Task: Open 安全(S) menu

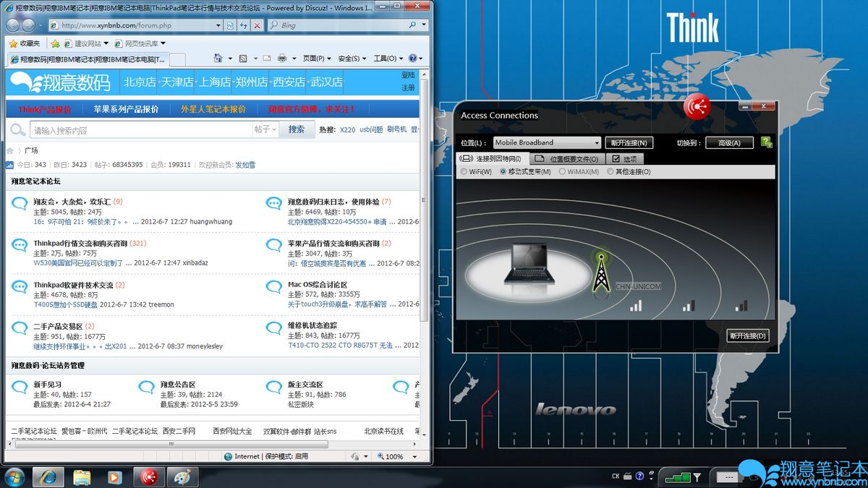Action: (x=352, y=59)
